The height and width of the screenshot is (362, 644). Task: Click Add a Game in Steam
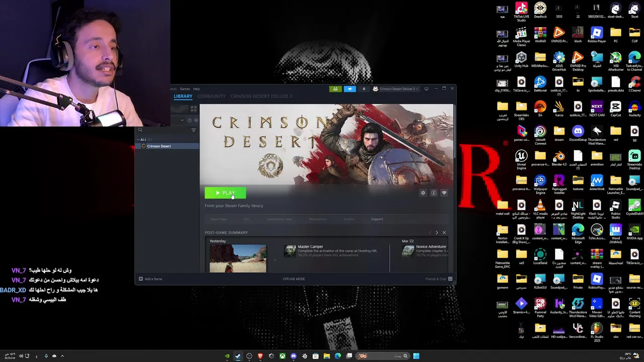click(150, 279)
